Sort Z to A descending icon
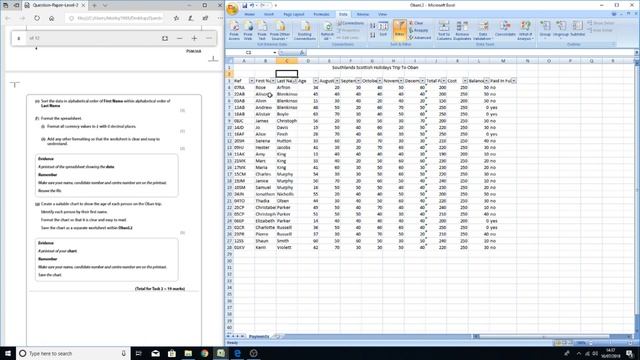640x360 pixels. [373, 35]
